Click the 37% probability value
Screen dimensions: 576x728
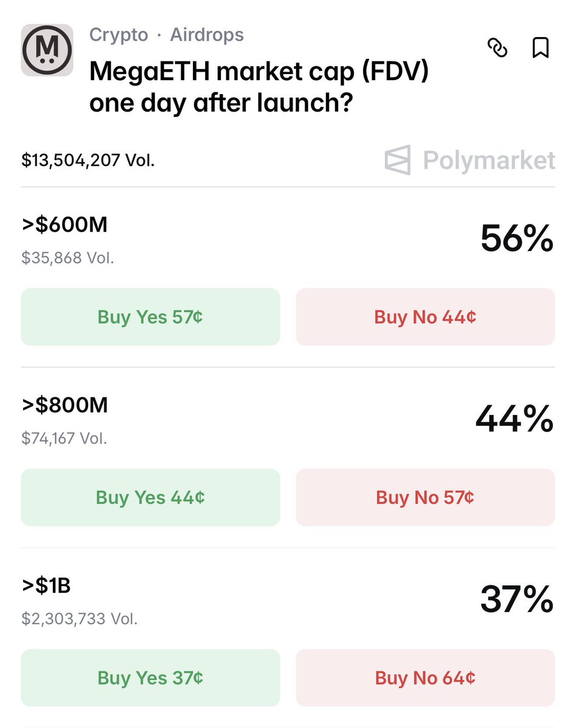click(x=517, y=599)
